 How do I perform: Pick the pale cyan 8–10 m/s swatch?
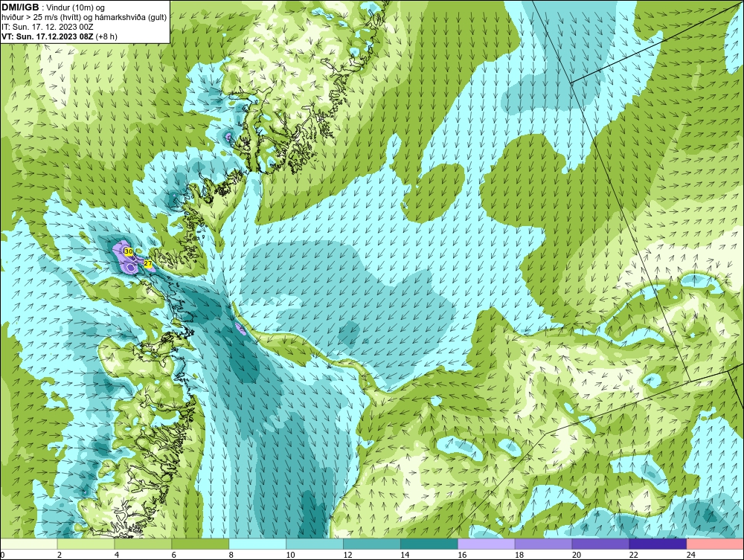click(257, 544)
